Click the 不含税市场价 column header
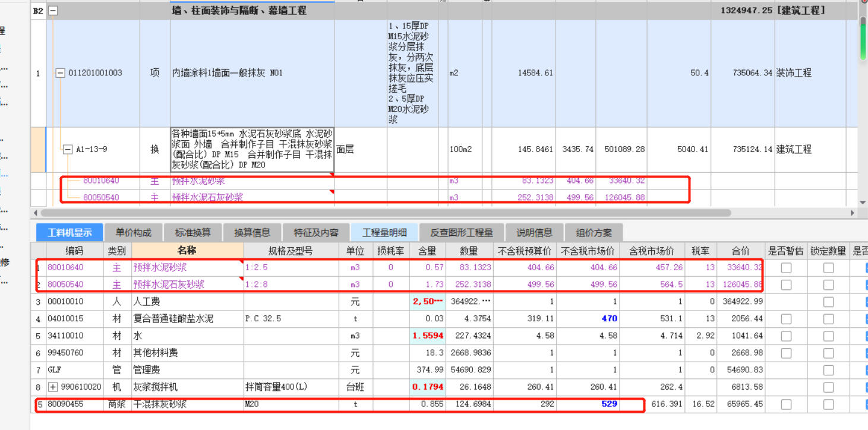Screen dimensions: 868x430 588,251
